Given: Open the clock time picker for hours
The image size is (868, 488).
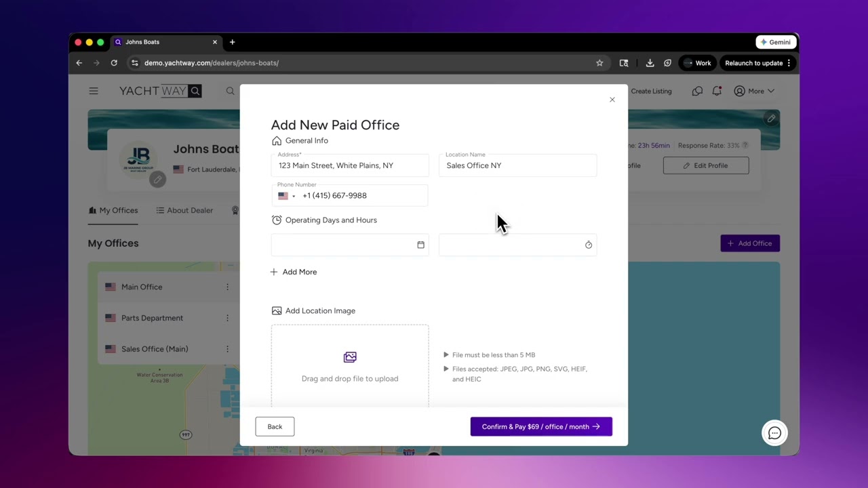Looking at the screenshot, I should [x=588, y=245].
